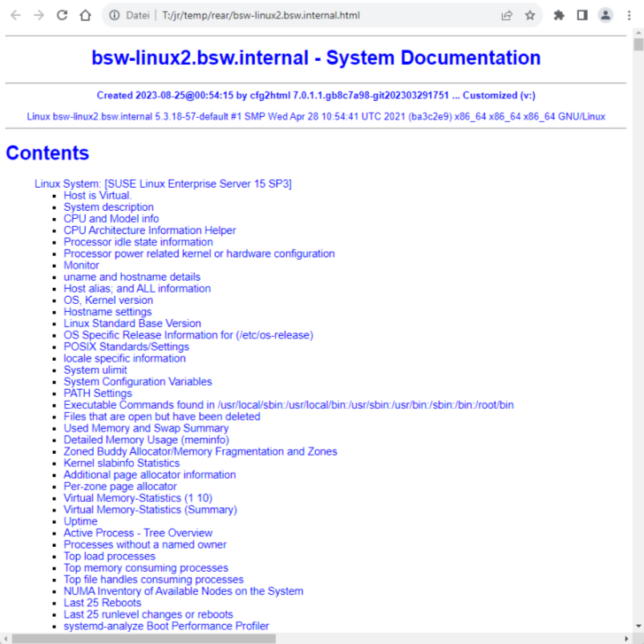Jump to the Uptime section
This screenshot has width=644, height=644.
click(x=80, y=521)
